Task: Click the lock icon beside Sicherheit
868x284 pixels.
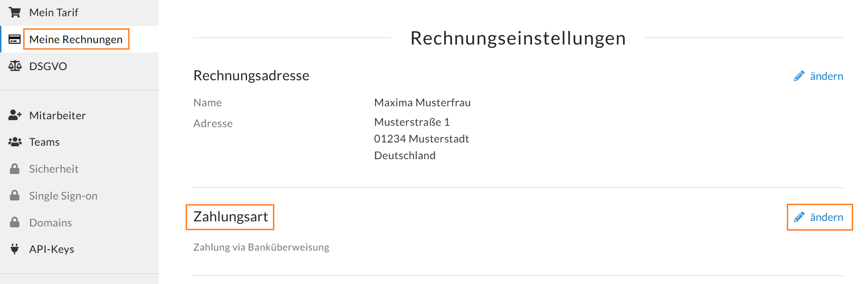Action: pos(15,168)
